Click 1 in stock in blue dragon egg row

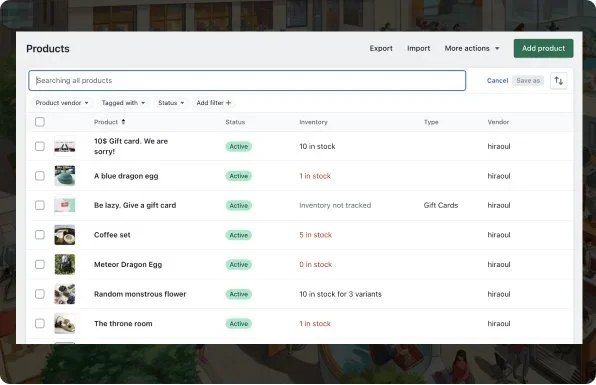(x=315, y=176)
